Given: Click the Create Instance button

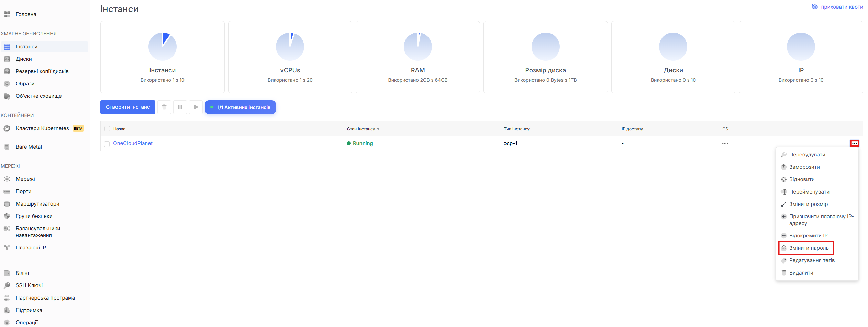Looking at the screenshot, I should 128,107.
